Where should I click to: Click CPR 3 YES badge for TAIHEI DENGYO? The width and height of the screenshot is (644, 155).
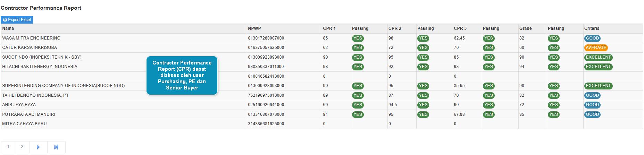[x=488, y=95]
